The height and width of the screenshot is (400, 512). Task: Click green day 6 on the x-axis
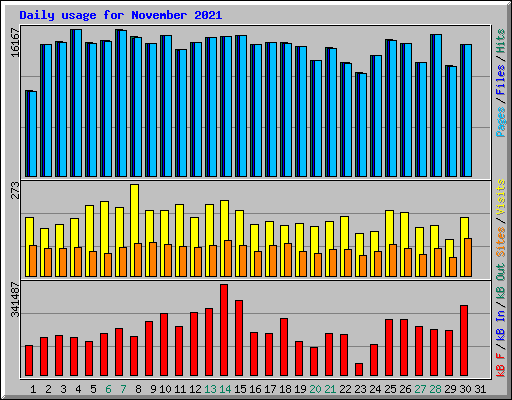coord(108,389)
